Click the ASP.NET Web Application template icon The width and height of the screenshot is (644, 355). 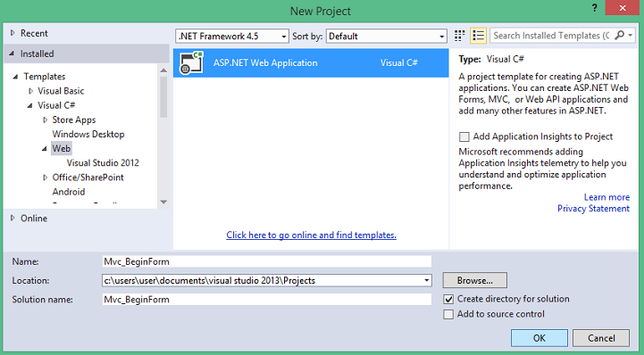(x=191, y=62)
